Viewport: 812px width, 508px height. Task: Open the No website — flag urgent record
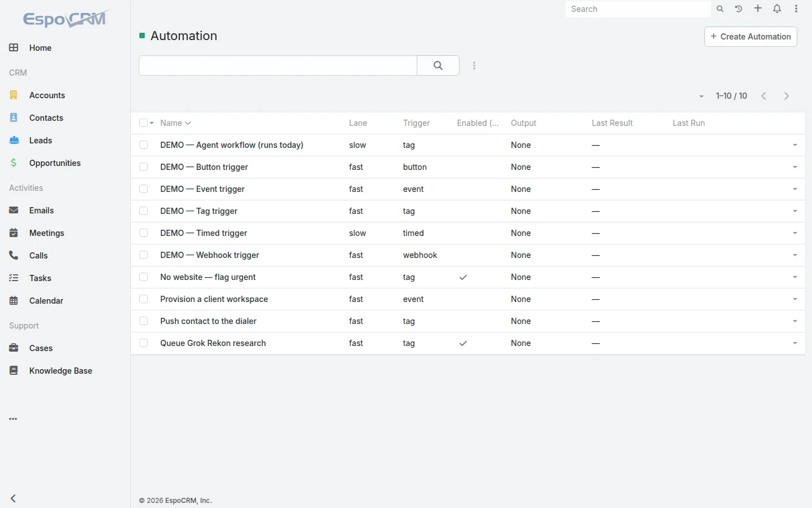(x=208, y=277)
